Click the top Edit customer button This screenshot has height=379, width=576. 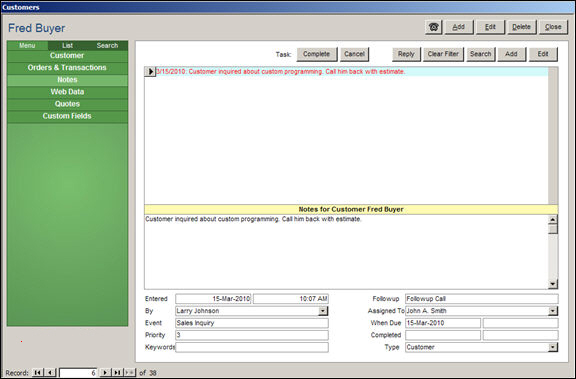[x=490, y=27]
